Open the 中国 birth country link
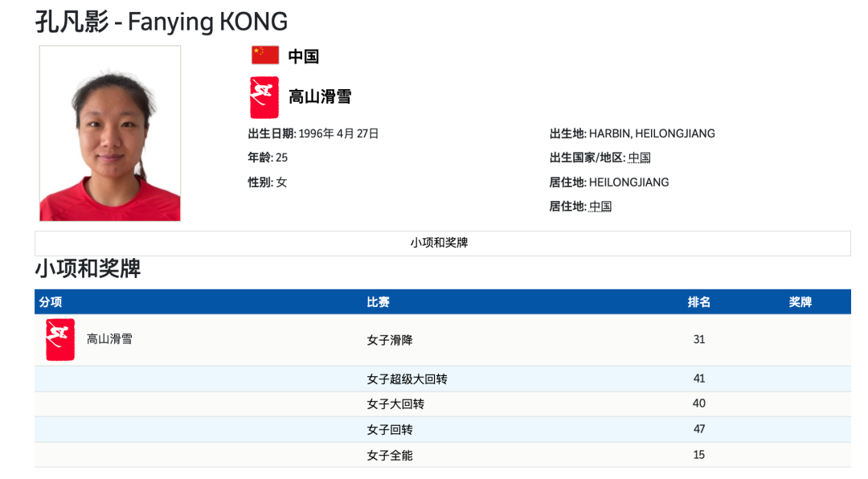The image size is (868, 479). [640, 158]
